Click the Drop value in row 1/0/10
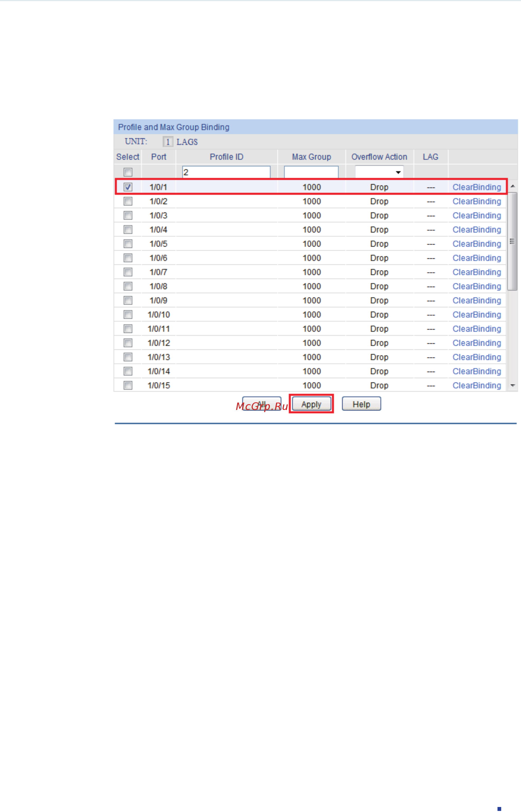 pos(379,315)
